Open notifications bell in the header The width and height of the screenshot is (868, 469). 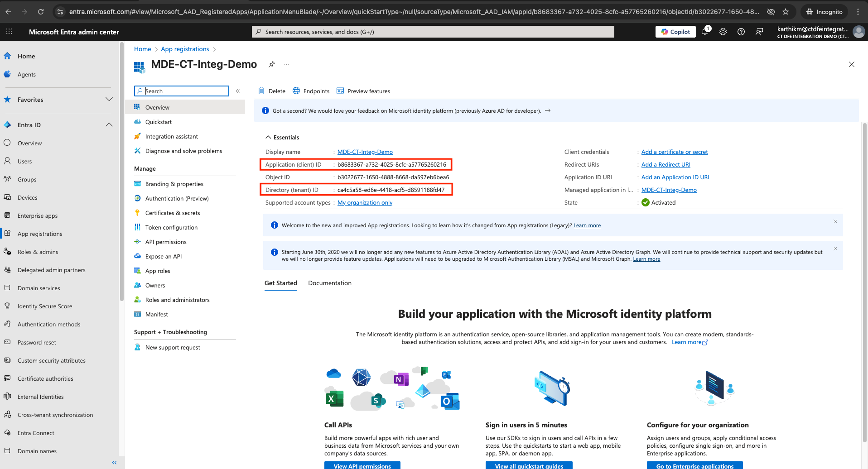[705, 32]
